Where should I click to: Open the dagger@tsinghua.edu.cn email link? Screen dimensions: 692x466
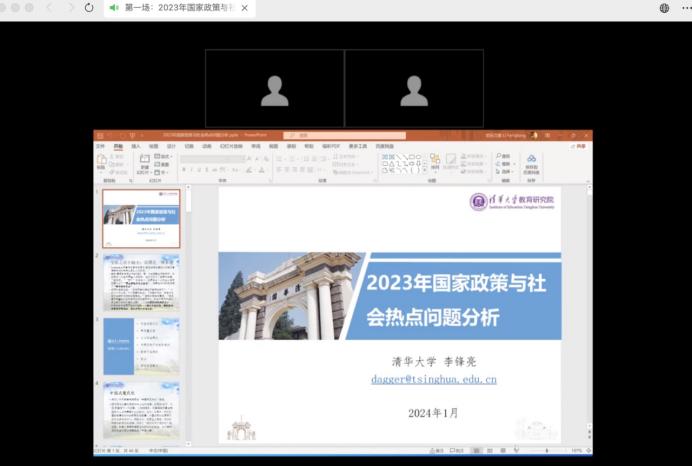click(434, 379)
